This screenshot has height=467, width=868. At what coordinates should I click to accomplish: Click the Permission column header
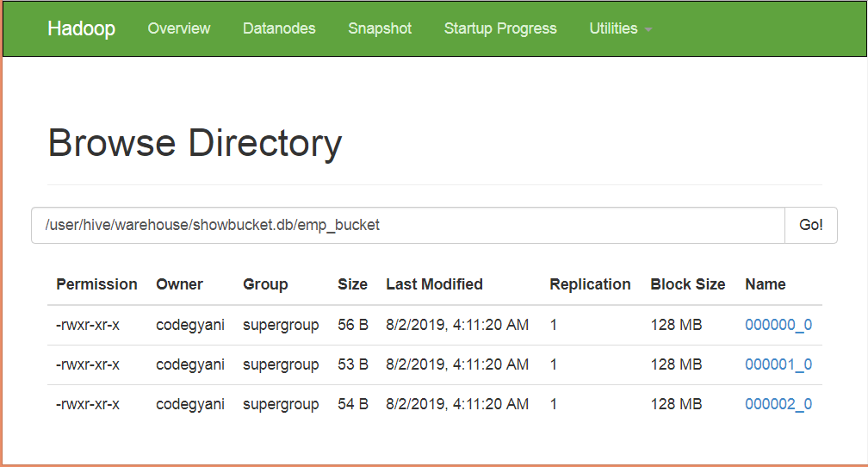96,284
